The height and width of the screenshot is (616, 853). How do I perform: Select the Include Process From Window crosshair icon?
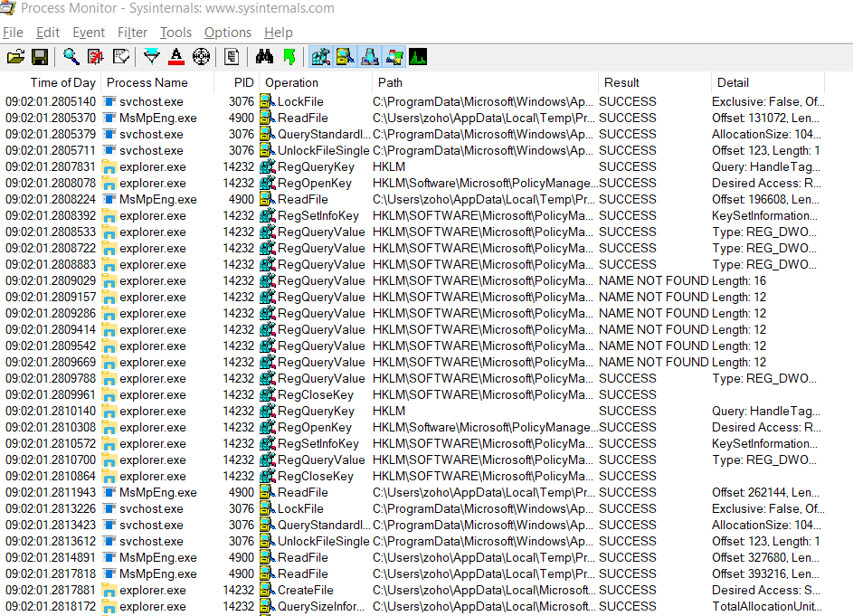[202, 57]
